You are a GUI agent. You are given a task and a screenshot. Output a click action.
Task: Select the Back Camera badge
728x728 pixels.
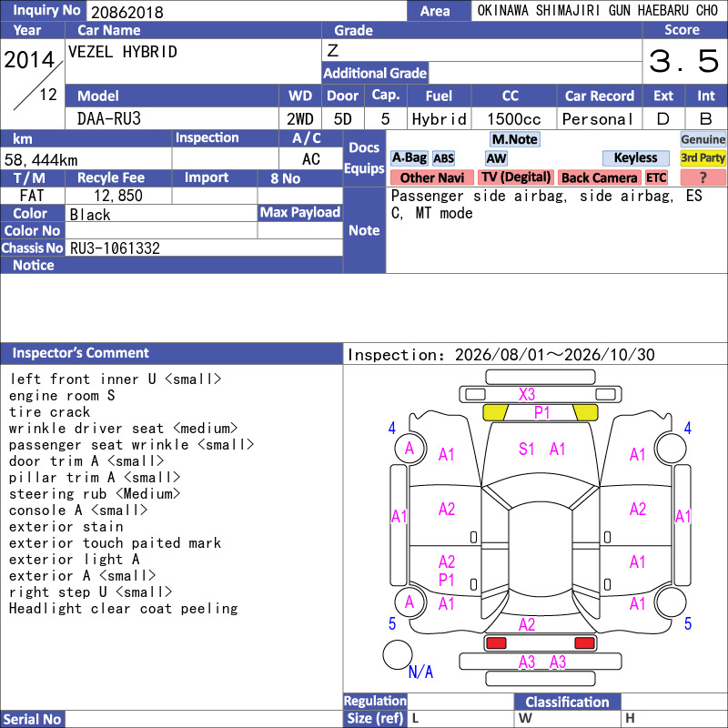(599, 177)
